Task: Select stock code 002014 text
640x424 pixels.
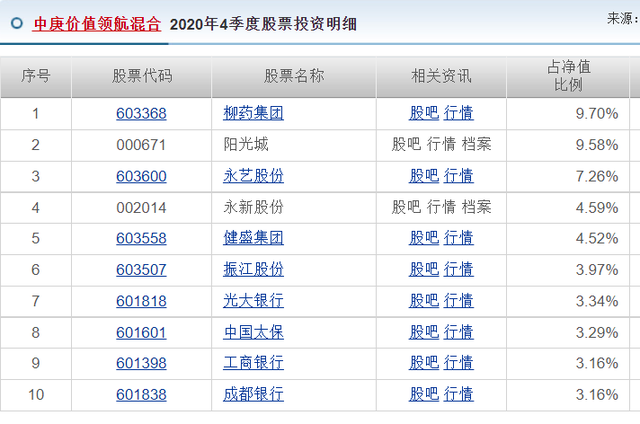Action: pos(141,208)
